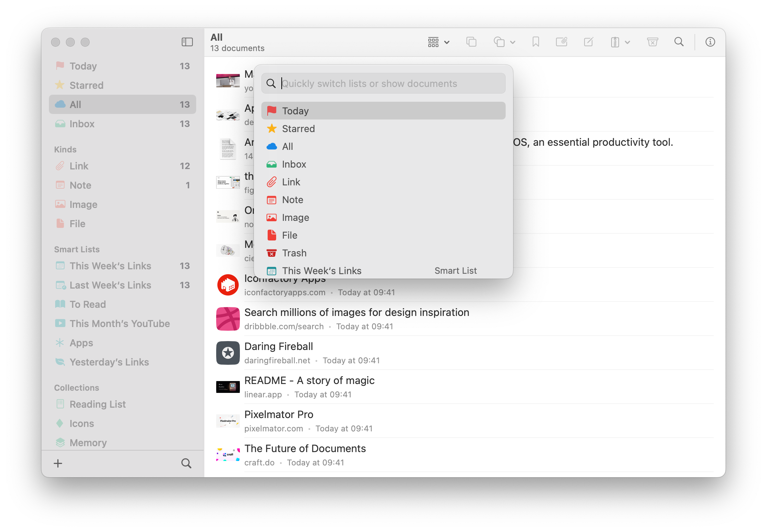Click the copy documents toolbar icon
Screen dimensions: 767x532
471,42
